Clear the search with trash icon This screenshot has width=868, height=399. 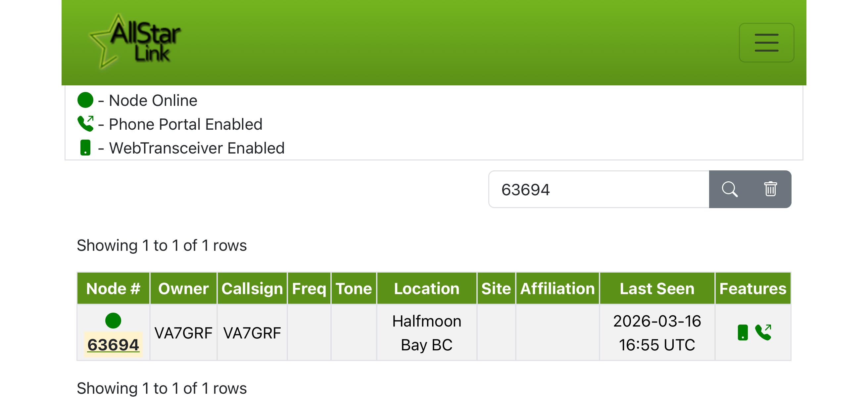coord(770,189)
